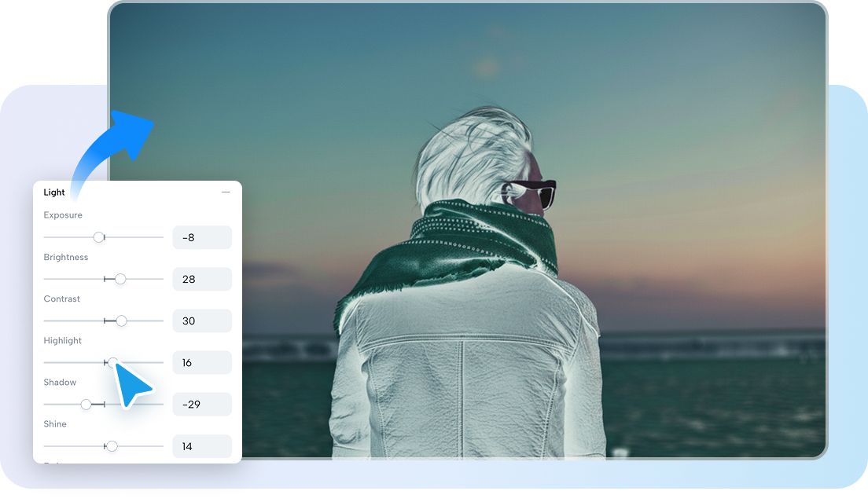
Task: Click the Exposure label text
Action: click(63, 215)
